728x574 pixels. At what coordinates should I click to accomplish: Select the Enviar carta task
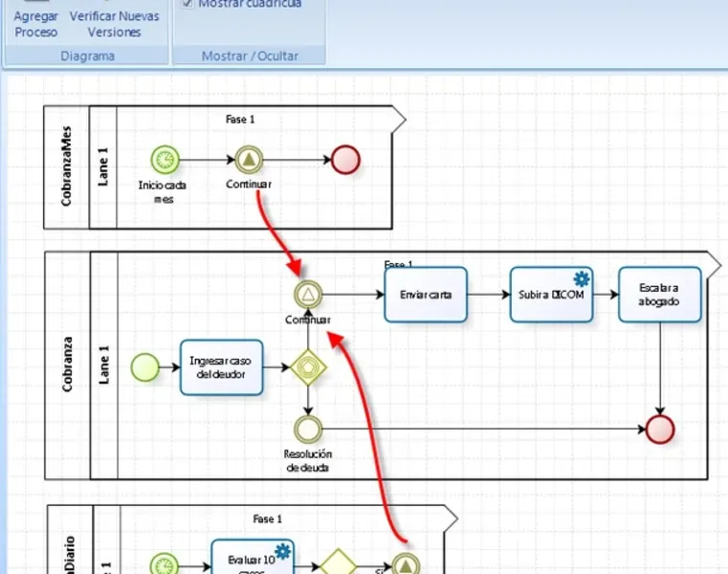pyautogui.click(x=426, y=295)
